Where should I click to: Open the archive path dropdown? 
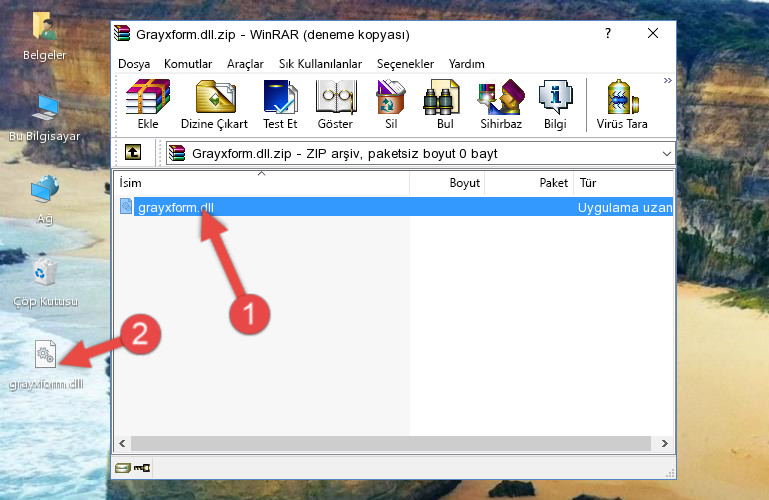666,153
